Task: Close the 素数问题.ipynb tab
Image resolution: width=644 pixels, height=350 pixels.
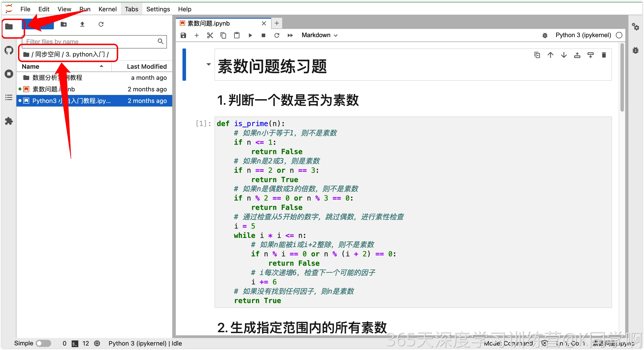Action: point(264,24)
